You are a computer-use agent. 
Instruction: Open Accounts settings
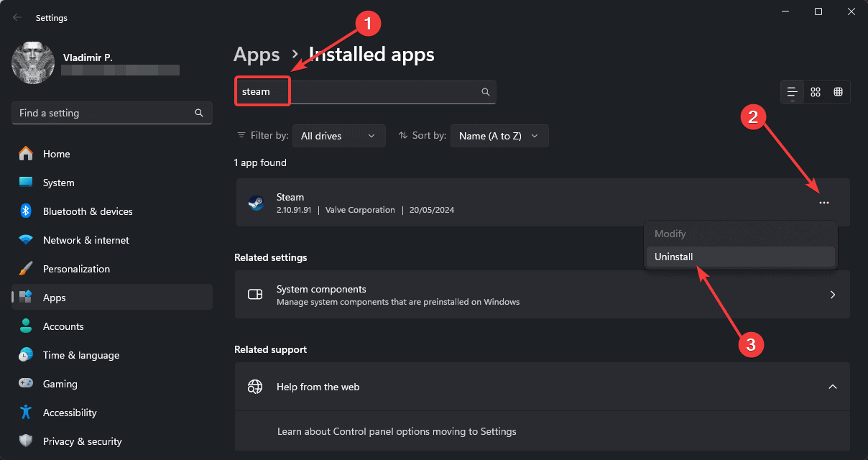tap(111, 326)
